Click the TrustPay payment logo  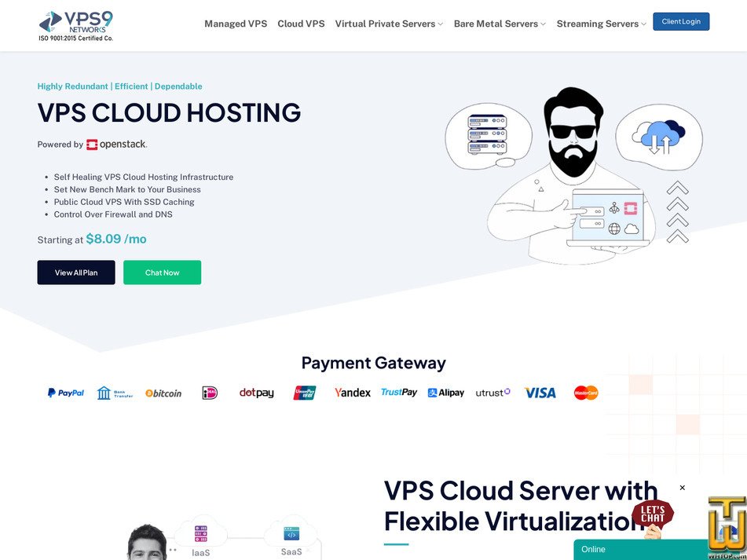tap(399, 393)
